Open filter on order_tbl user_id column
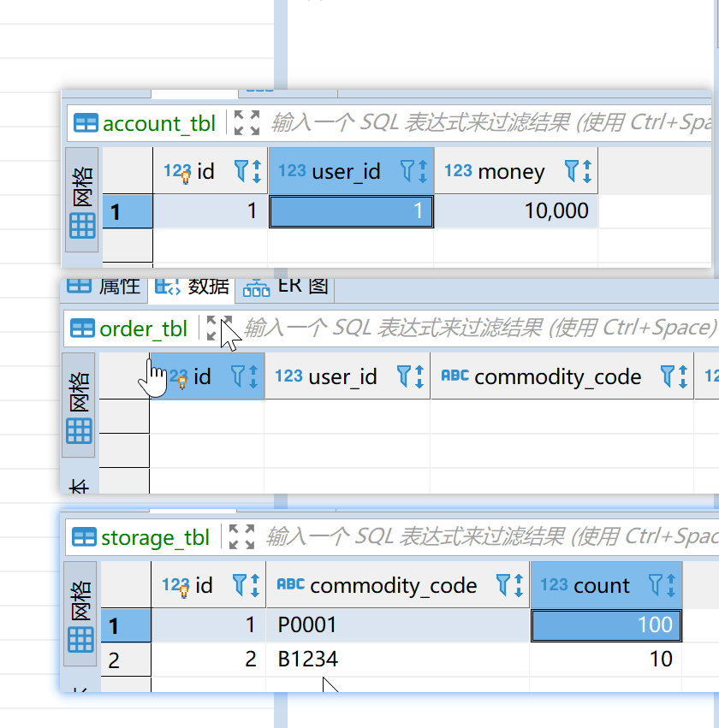Image resolution: width=719 pixels, height=728 pixels. (404, 376)
